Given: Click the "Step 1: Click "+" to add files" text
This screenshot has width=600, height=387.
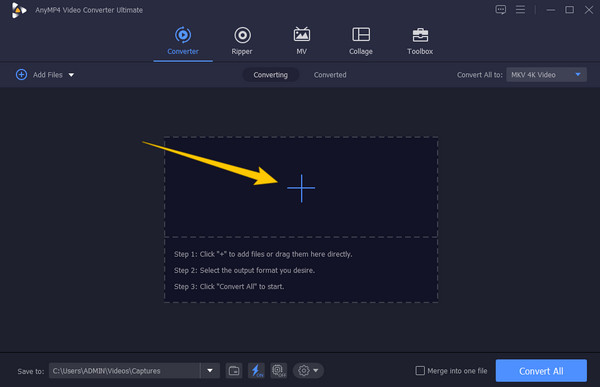Looking at the screenshot, I should 263,254.
